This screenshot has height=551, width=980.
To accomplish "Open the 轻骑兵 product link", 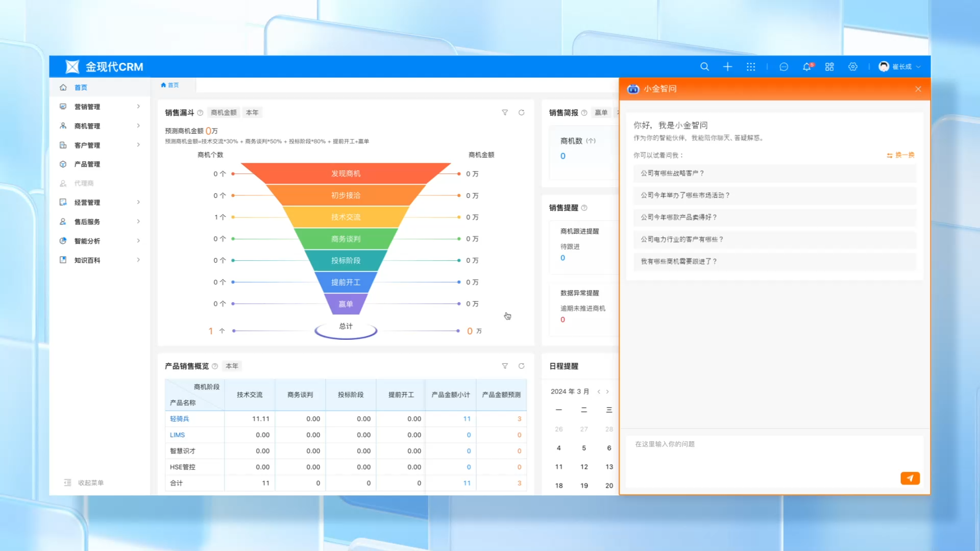I will (x=179, y=419).
